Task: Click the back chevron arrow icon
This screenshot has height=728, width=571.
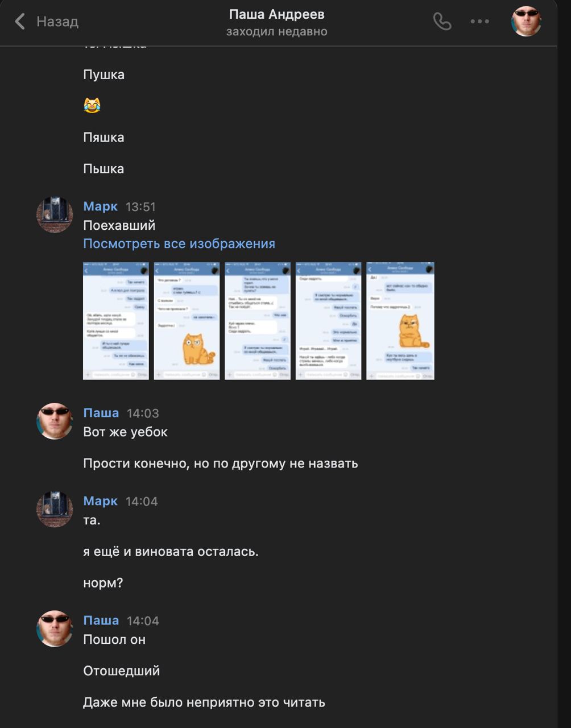Action: click(x=20, y=22)
